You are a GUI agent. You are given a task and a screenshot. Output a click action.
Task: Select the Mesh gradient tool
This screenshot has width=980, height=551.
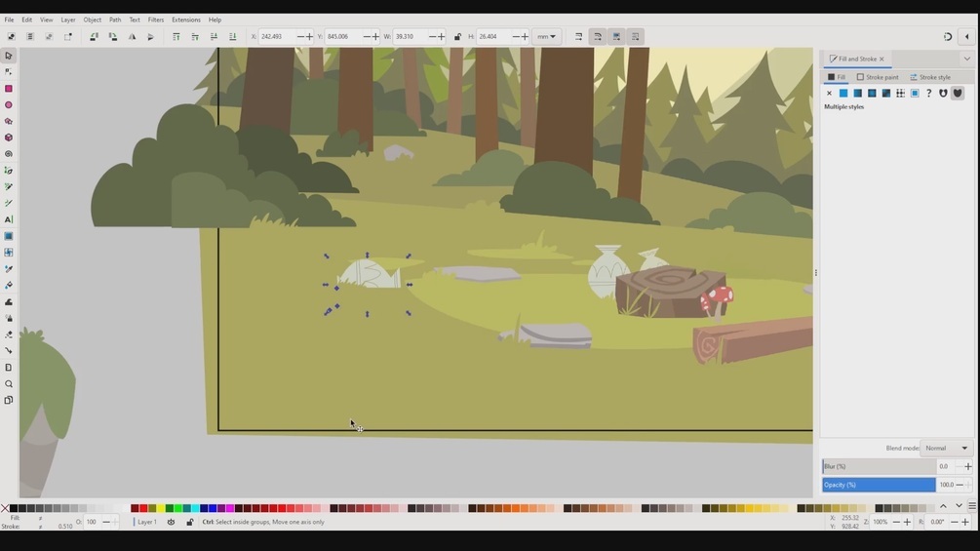[9, 253]
